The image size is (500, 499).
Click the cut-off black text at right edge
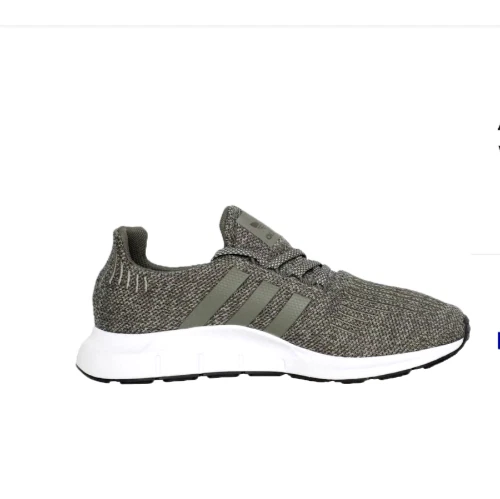(x=499, y=137)
